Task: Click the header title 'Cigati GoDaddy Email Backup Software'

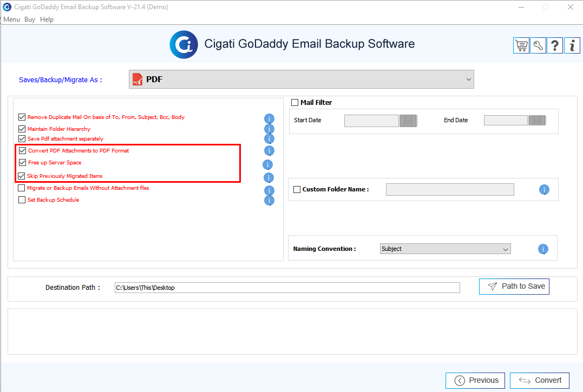Action: (309, 44)
